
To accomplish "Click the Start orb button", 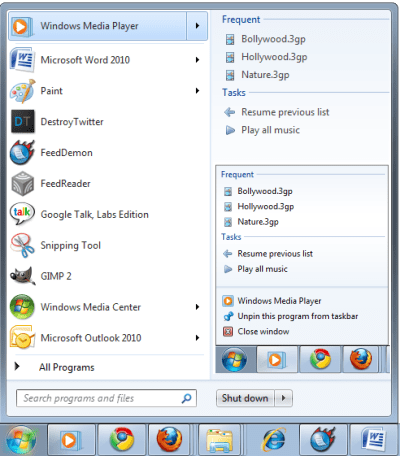I will [x=21, y=440].
